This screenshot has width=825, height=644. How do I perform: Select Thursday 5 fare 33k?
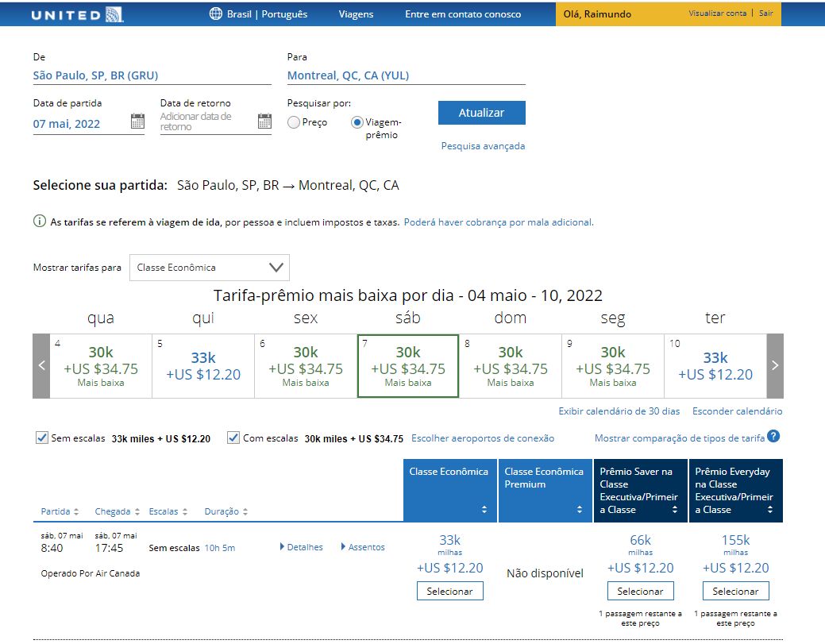tap(203, 365)
